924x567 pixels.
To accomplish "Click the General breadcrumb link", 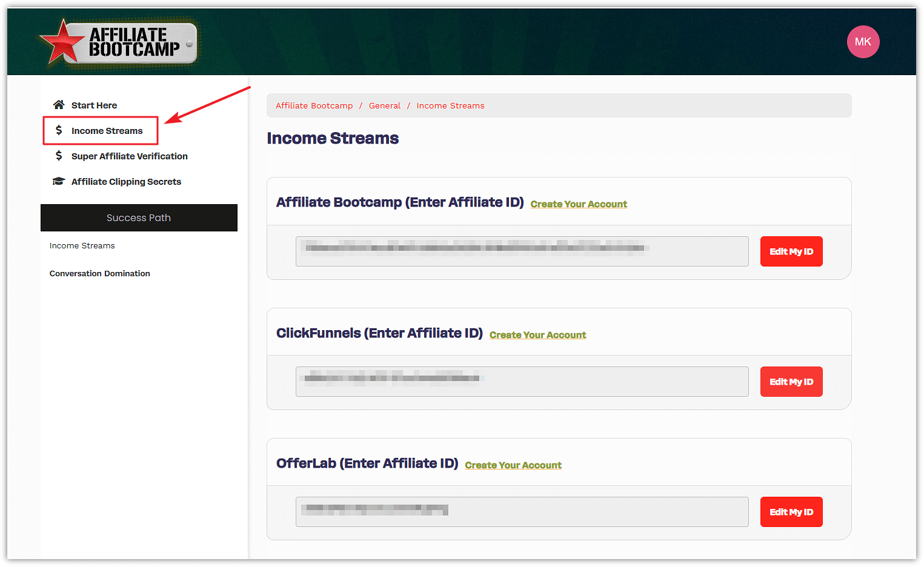I will [x=385, y=106].
